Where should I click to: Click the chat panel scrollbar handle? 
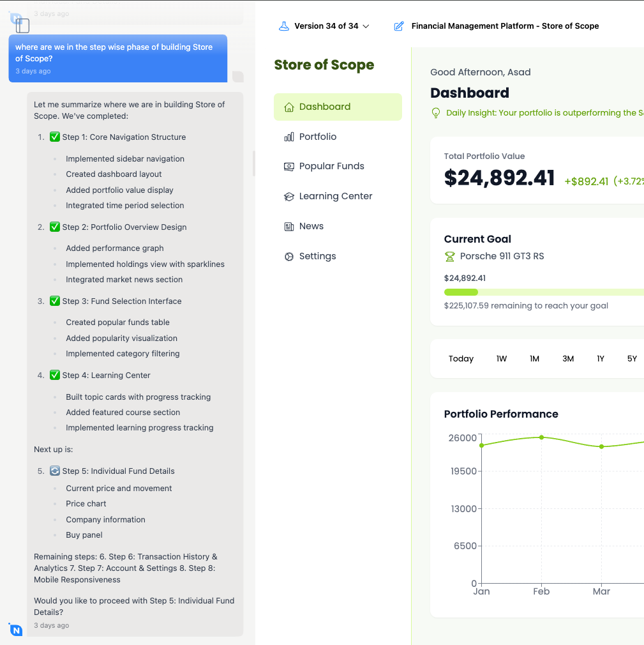tap(254, 163)
